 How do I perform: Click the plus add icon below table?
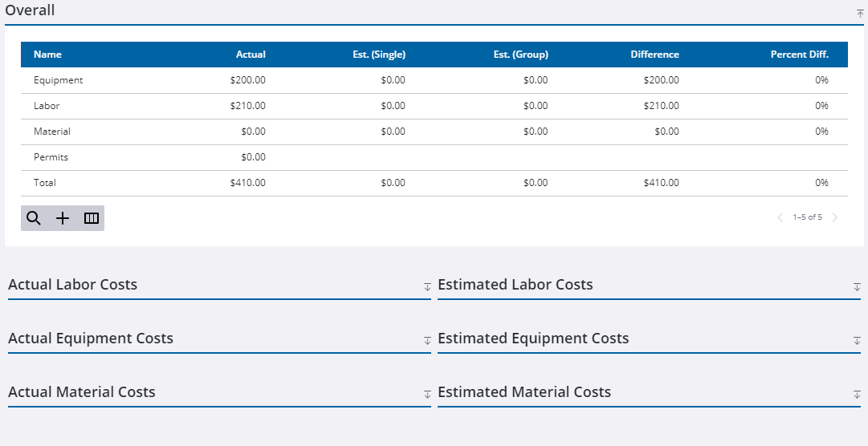point(63,218)
